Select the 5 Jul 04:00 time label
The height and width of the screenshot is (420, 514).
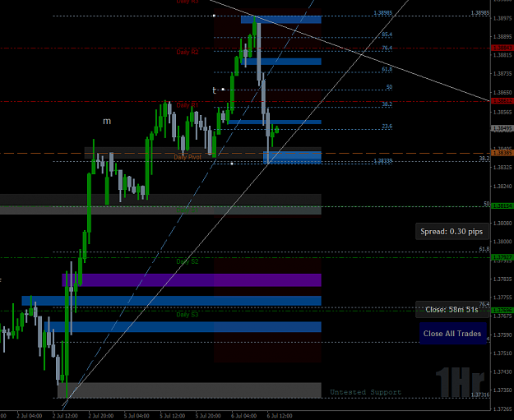137,416
